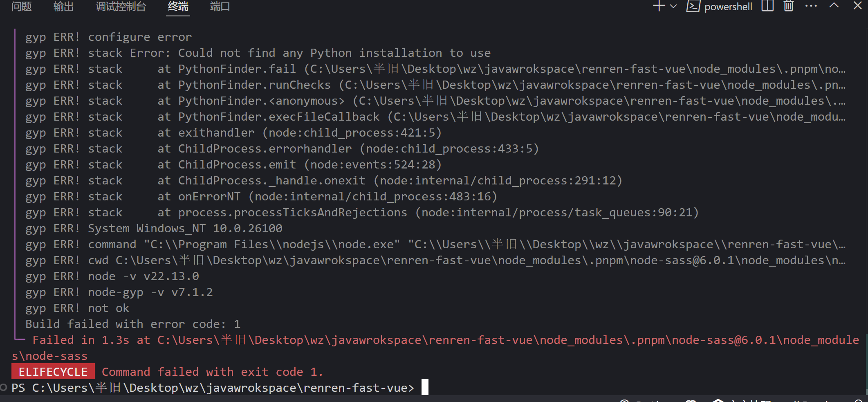Close the panel with X icon
The image size is (868, 402).
857,6
